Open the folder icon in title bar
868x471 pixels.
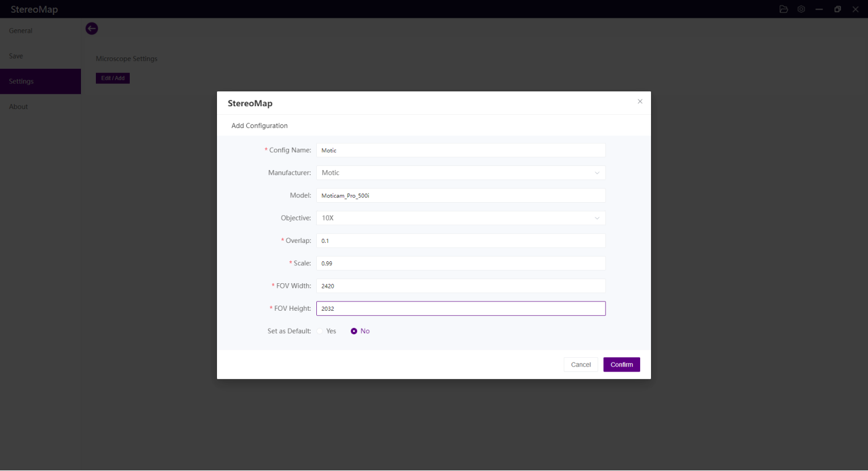784,9
